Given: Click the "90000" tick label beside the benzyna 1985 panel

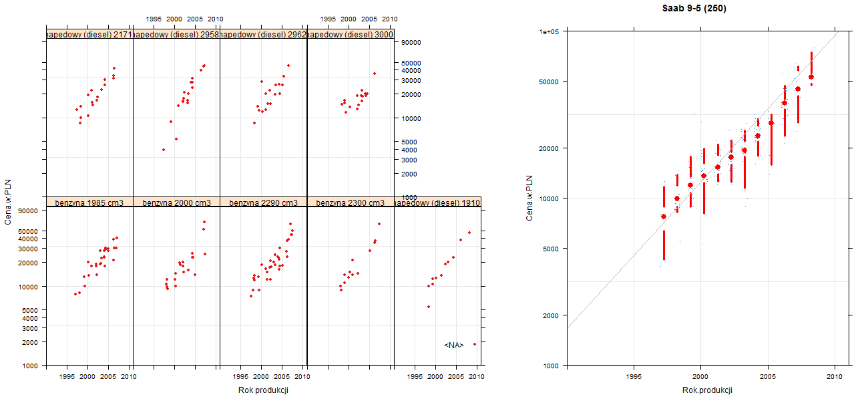Looking at the screenshot, I should (x=29, y=211).
